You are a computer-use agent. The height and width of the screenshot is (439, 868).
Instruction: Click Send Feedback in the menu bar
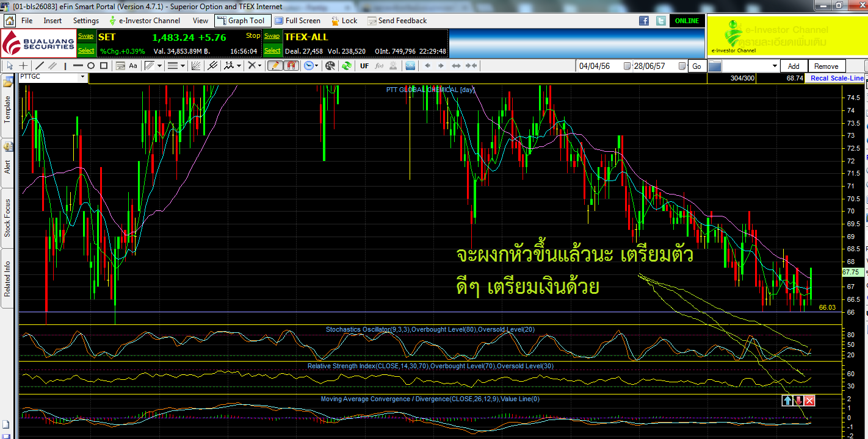(397, 21)
